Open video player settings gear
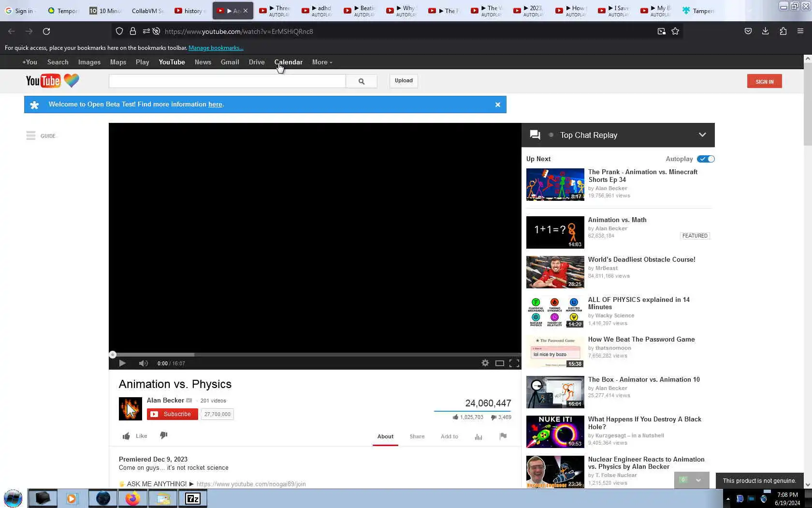This screenshot has width=812, height=508. pos(485,363)
